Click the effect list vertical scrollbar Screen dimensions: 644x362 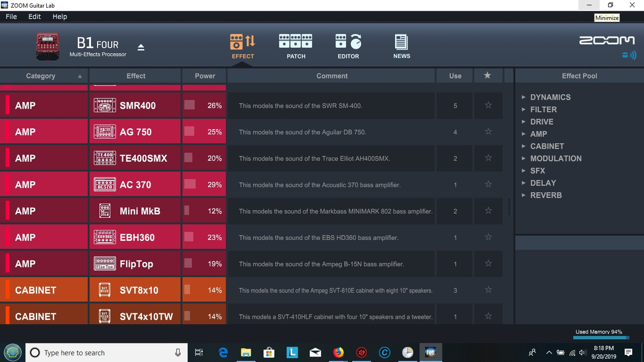coord(509,206)
